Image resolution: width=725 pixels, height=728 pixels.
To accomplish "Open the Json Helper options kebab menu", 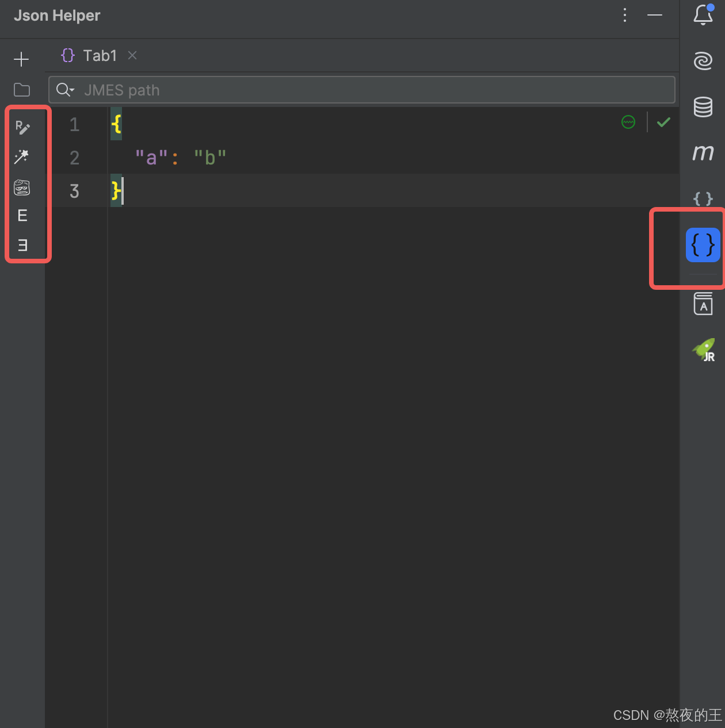I will [x=625, y=16].
